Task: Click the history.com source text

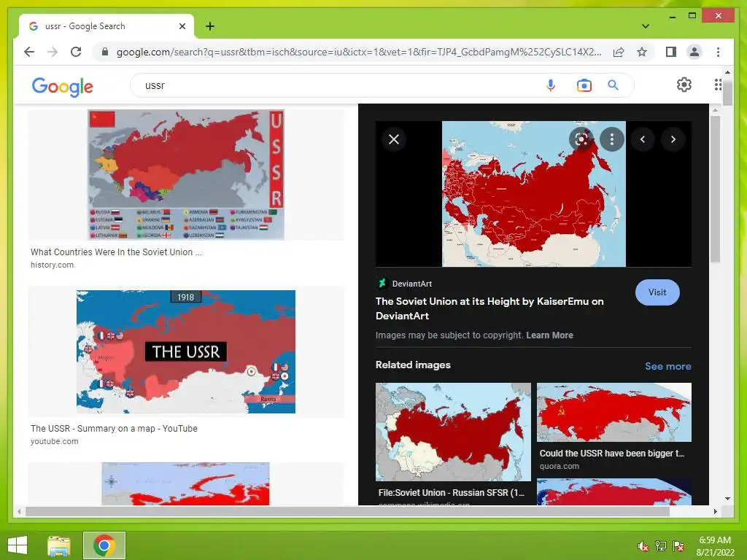Action: [52, 265]
